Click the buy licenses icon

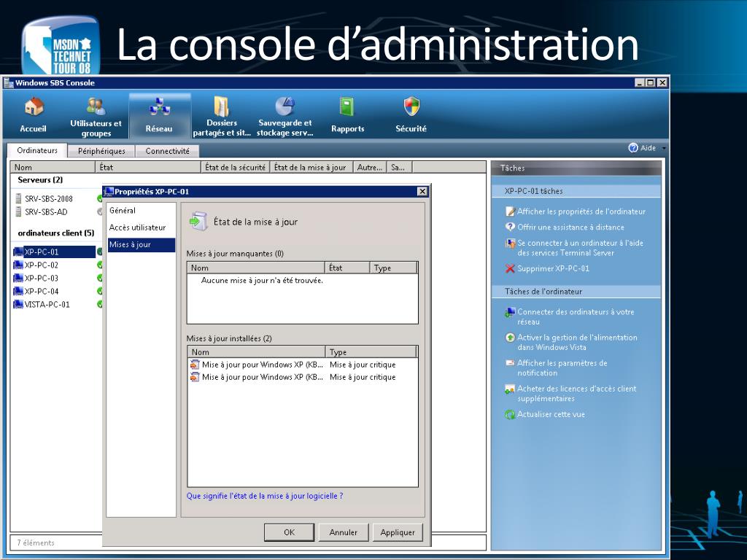510,389
